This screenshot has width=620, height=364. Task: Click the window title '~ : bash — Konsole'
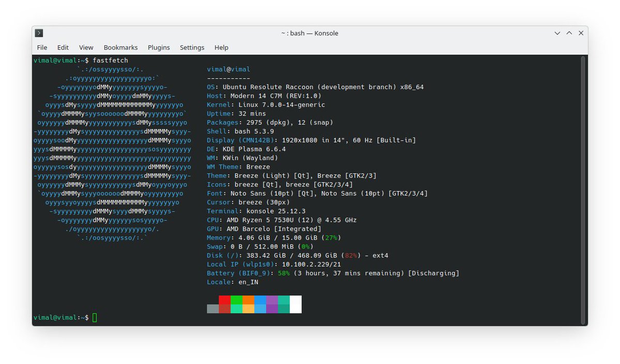(310, 33)
